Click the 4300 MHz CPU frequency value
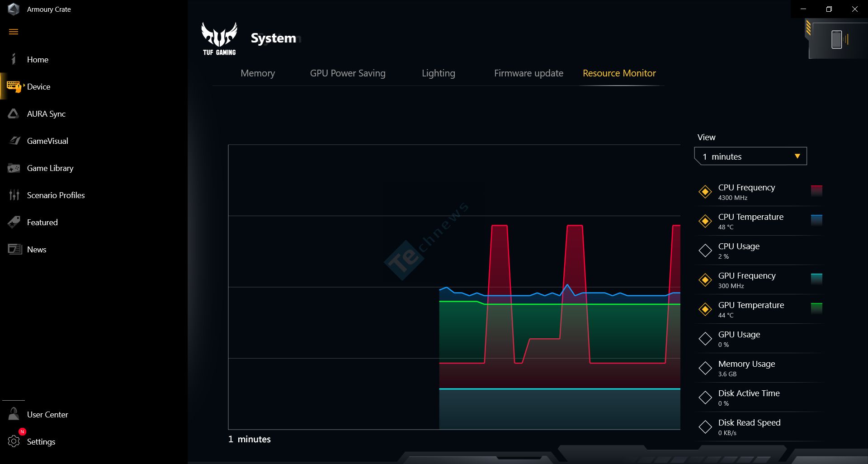The image size is (868, 464). (732, 198)
